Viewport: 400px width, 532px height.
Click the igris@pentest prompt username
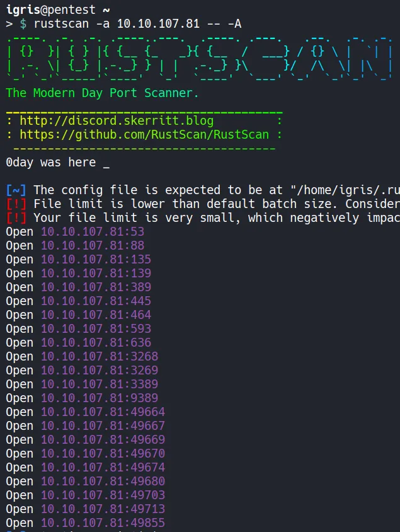click(20, 10)
